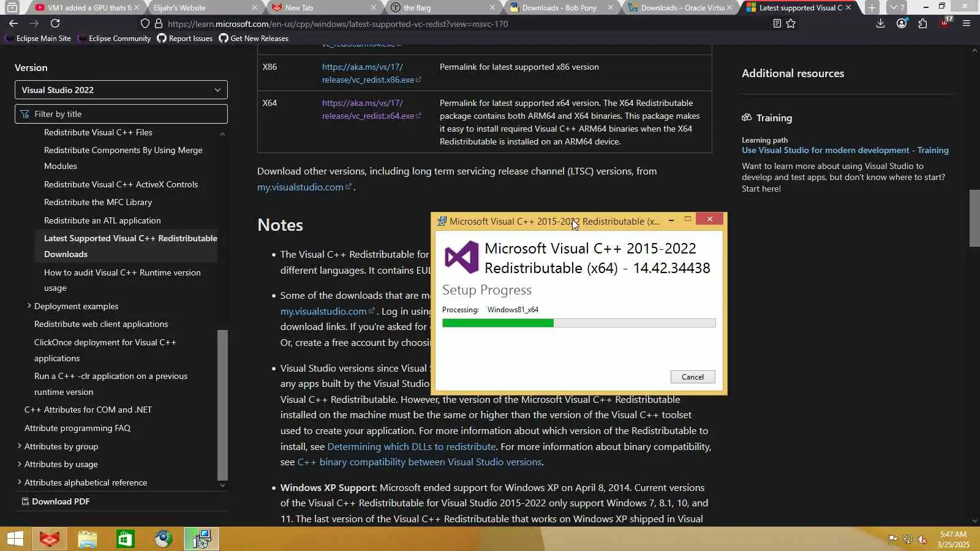The width and height of the screenshot is (980, 551).
Task: Open the network tray icon
Action: (907, 539)
